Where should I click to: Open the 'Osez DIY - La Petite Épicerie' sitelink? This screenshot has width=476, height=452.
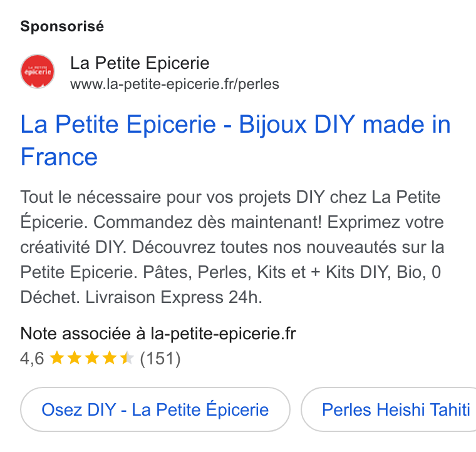(x=155, y=409)
